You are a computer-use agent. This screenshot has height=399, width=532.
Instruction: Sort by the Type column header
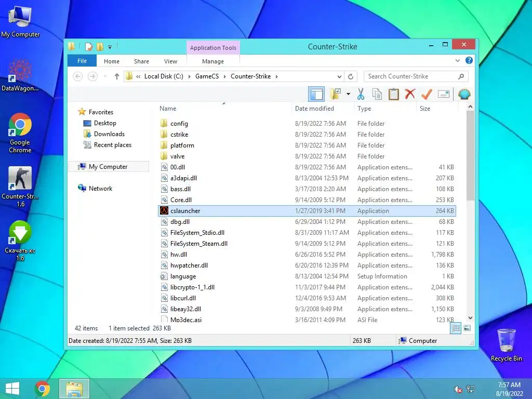(x=364, y=108)
